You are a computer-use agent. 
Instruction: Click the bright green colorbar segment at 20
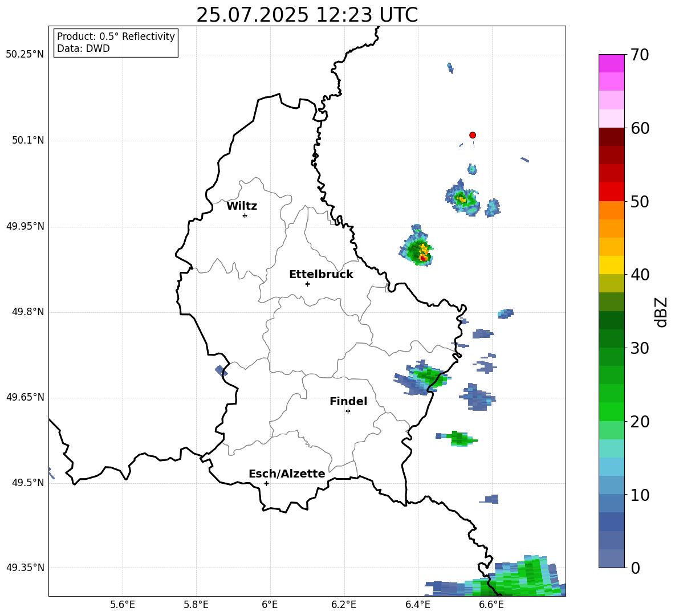(611, 412)
